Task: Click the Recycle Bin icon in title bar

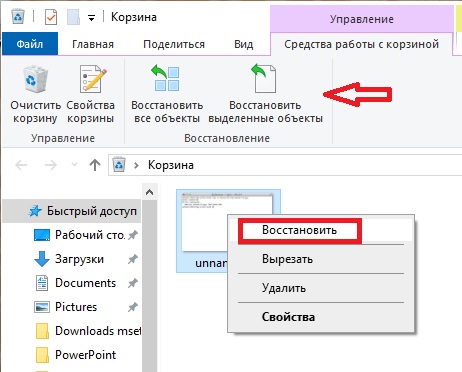Action: coord(18,17)
